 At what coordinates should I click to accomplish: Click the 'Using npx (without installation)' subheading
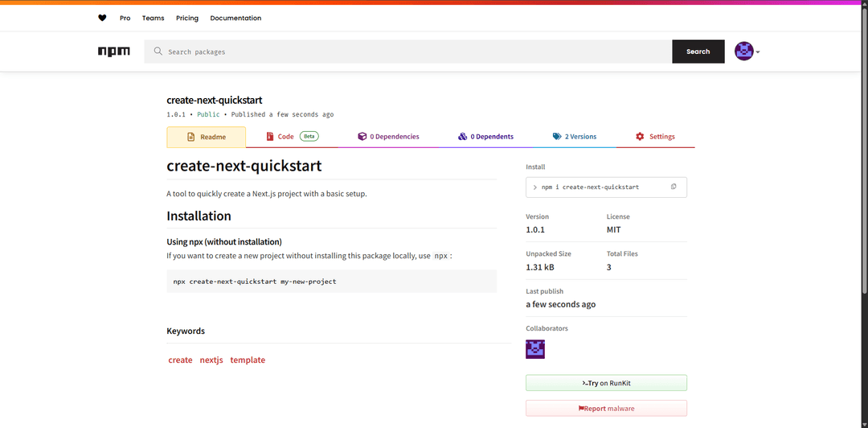224,241
